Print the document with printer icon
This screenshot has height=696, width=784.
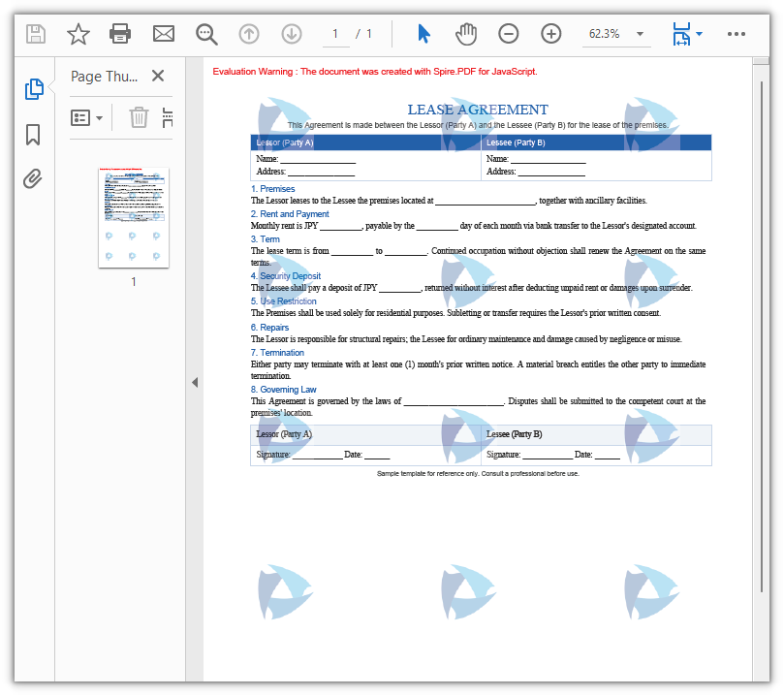(120, 34)
